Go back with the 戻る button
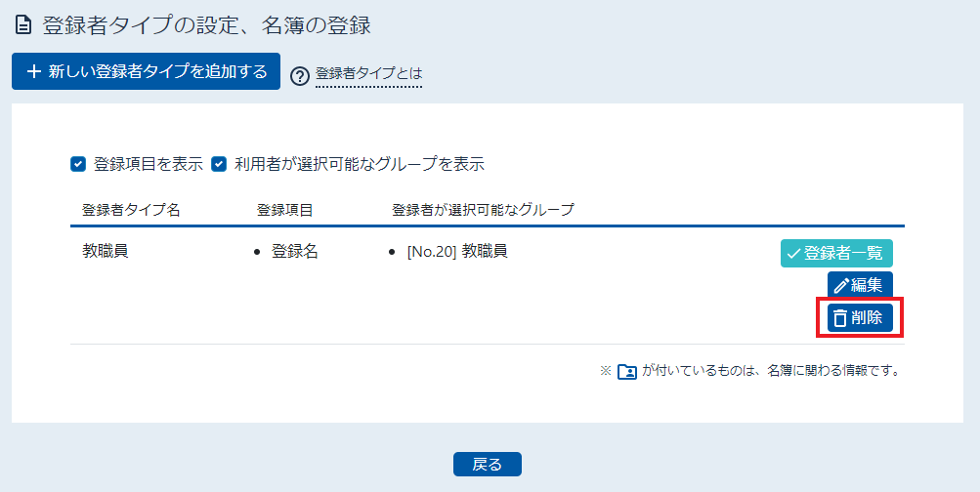This screenshot has width=980, height=492. (x=488, y=464)
